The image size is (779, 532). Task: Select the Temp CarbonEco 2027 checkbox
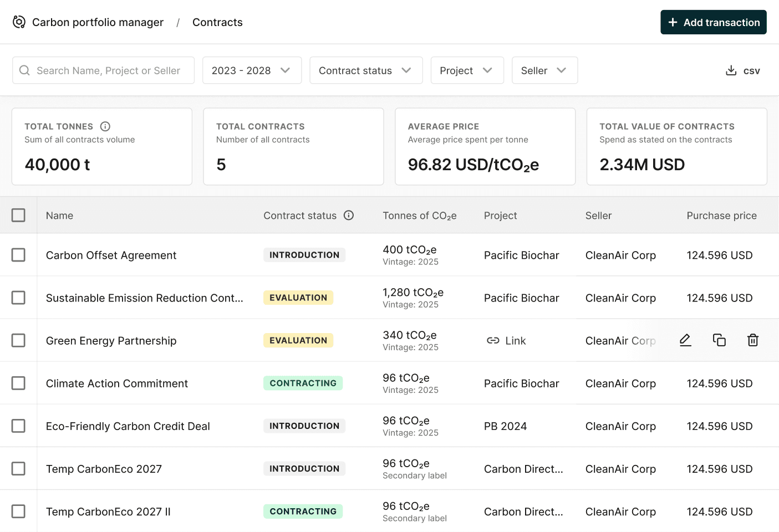pyautogui.click(x=18, y=468)
